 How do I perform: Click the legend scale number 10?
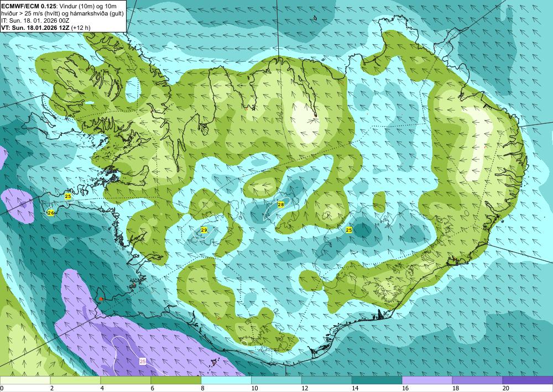[254, 389]
